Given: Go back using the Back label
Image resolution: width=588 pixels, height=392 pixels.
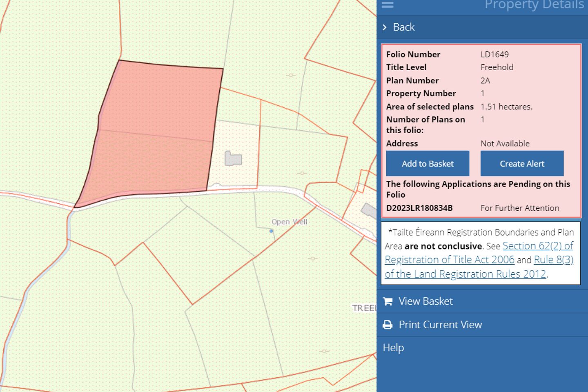Looking at the screenshot, I should pos(403,27).
